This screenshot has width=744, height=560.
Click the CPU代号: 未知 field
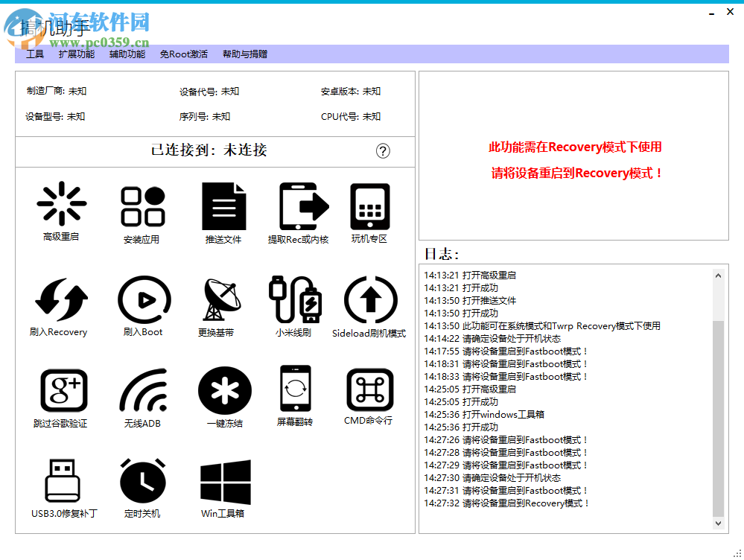[351, 117]
